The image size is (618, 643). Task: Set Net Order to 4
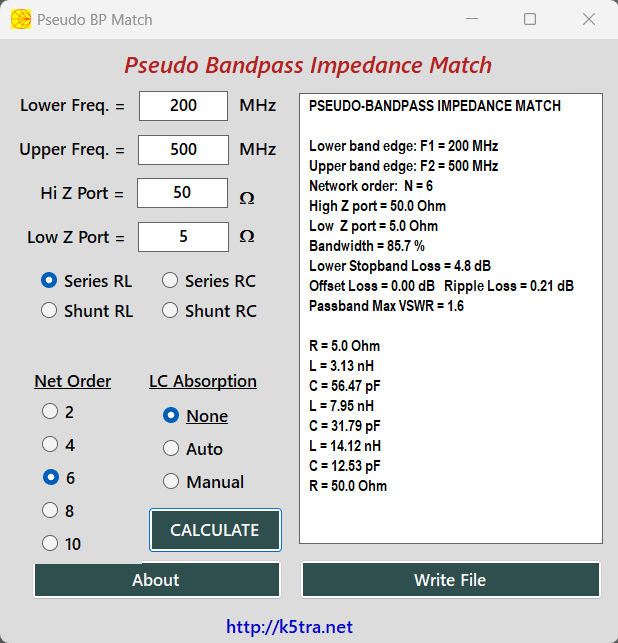[50, 445]
